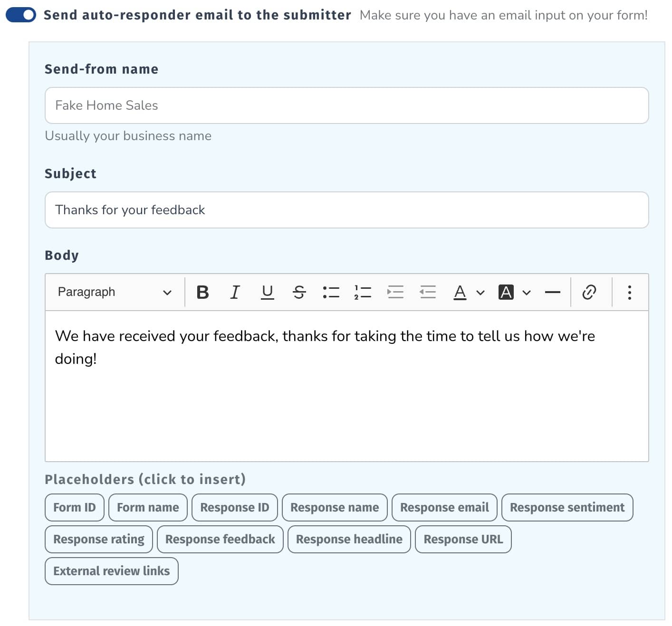The image size is (672, 626).
Task: Insert the Response sentiment placeholder
Action: 567,507
